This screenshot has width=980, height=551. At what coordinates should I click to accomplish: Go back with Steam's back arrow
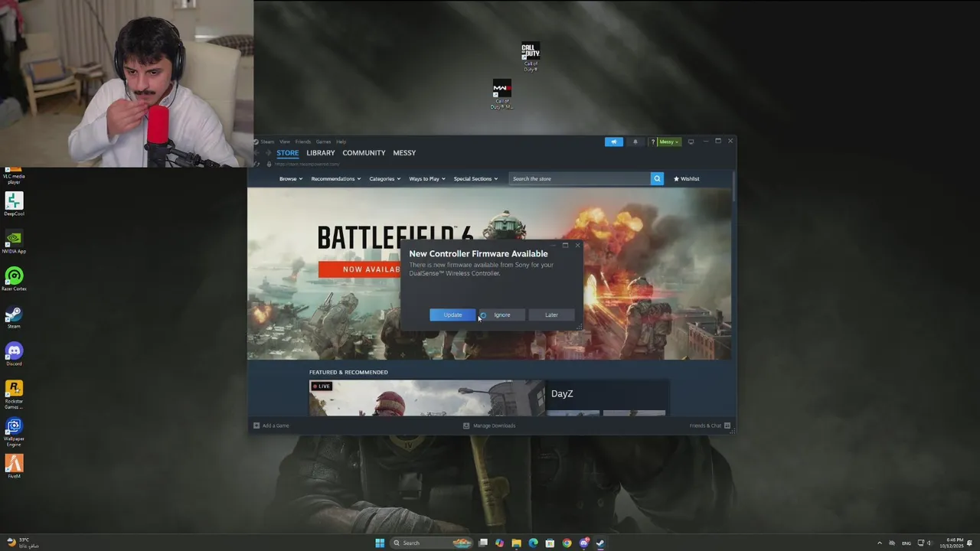[257, 153]
